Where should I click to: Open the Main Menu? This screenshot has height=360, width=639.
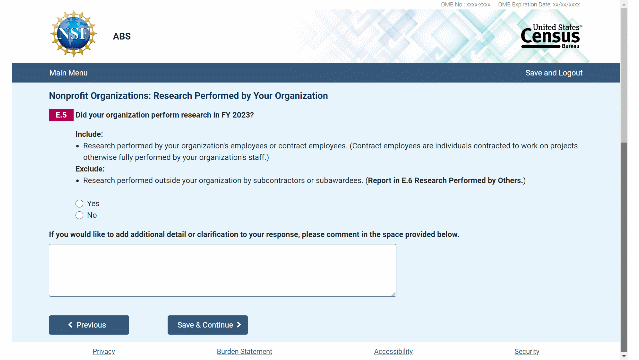pos(68,73)
